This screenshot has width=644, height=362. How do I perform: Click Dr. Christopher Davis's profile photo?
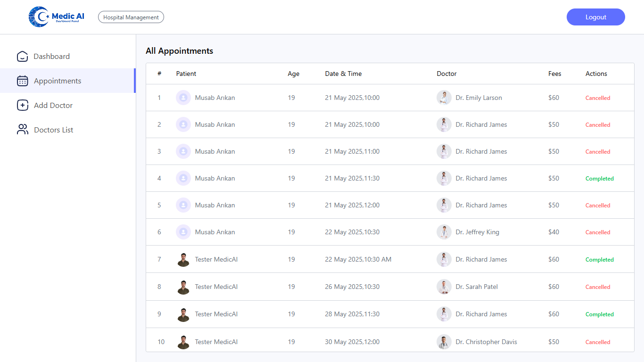(444, 342)
